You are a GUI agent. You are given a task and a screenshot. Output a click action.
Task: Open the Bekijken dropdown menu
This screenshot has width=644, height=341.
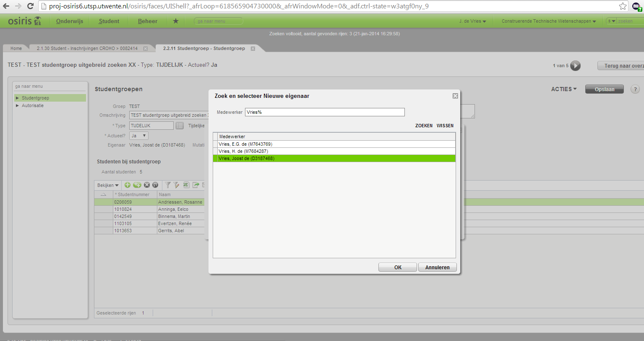[108, 185]
